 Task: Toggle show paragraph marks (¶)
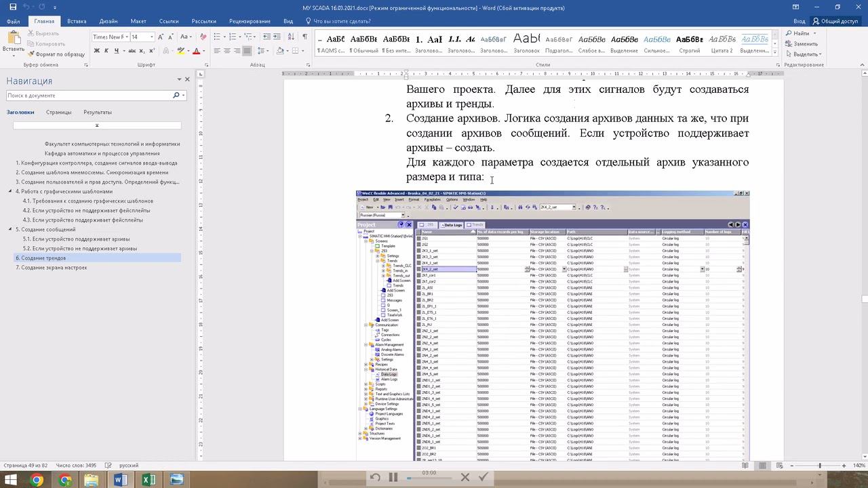304,37
